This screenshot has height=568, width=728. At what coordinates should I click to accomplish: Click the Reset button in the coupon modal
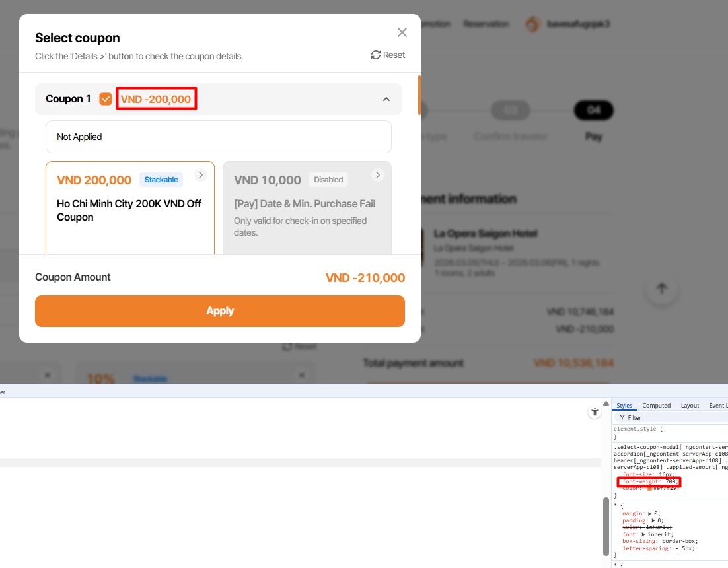coord(388,55)
